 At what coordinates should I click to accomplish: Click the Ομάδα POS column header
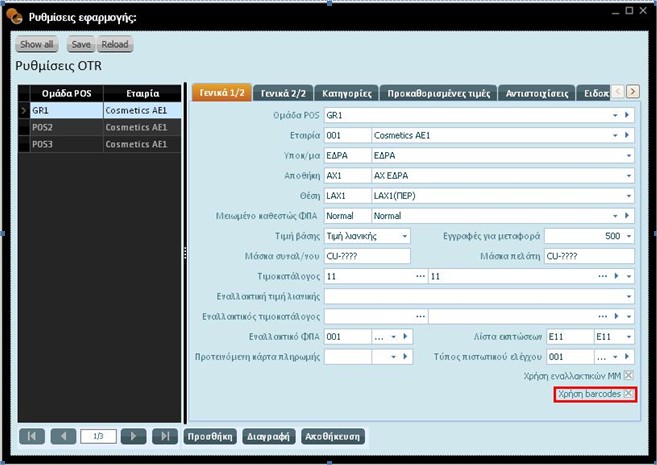click(x=66, y=93)
